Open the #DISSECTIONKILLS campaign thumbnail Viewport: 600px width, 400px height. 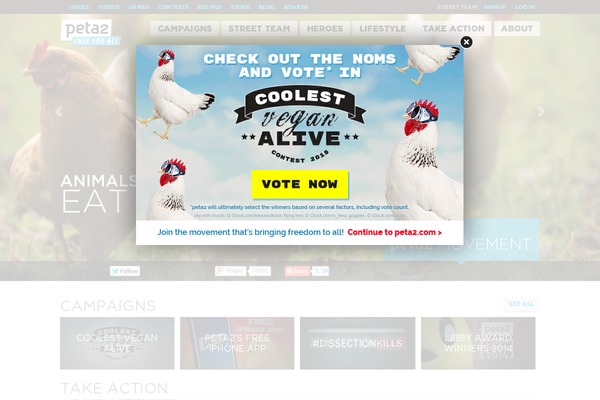(x=357, y=343)
